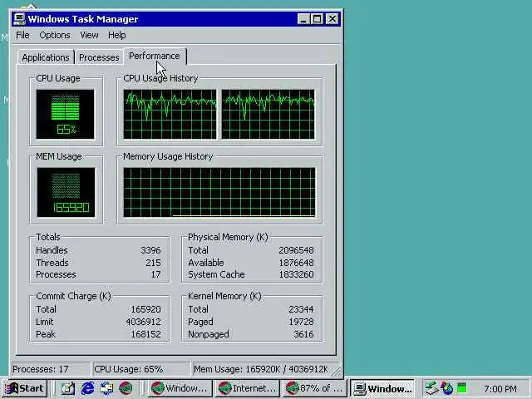Click Physical Memory Available 1876648
532x399 pixels.
coord(296,263)
